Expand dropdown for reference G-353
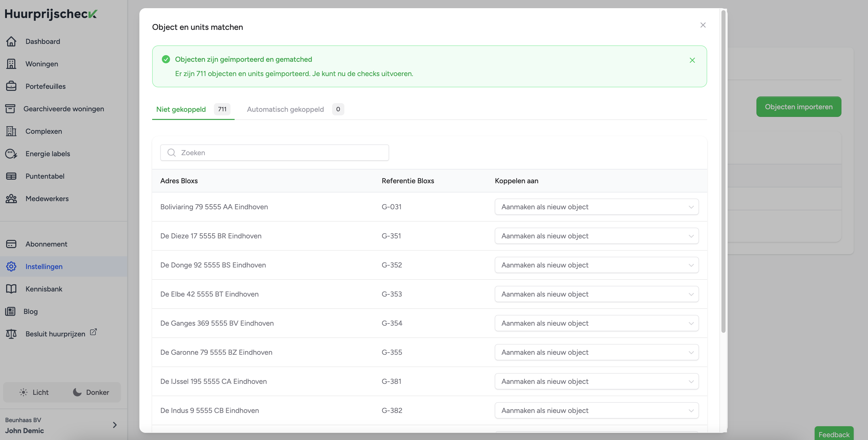Screen dimensions: 868x440 [596, 294]
